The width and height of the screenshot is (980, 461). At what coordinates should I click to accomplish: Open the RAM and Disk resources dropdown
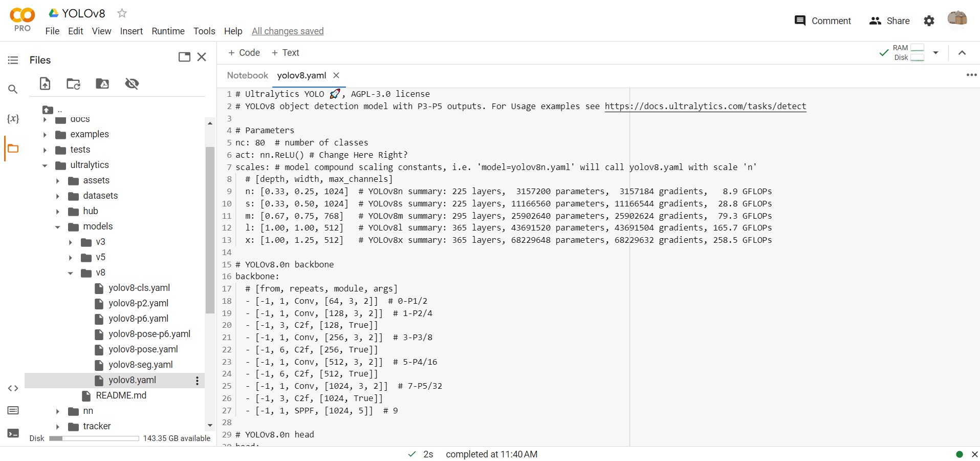pyautogui.click(x=937, y=52)
